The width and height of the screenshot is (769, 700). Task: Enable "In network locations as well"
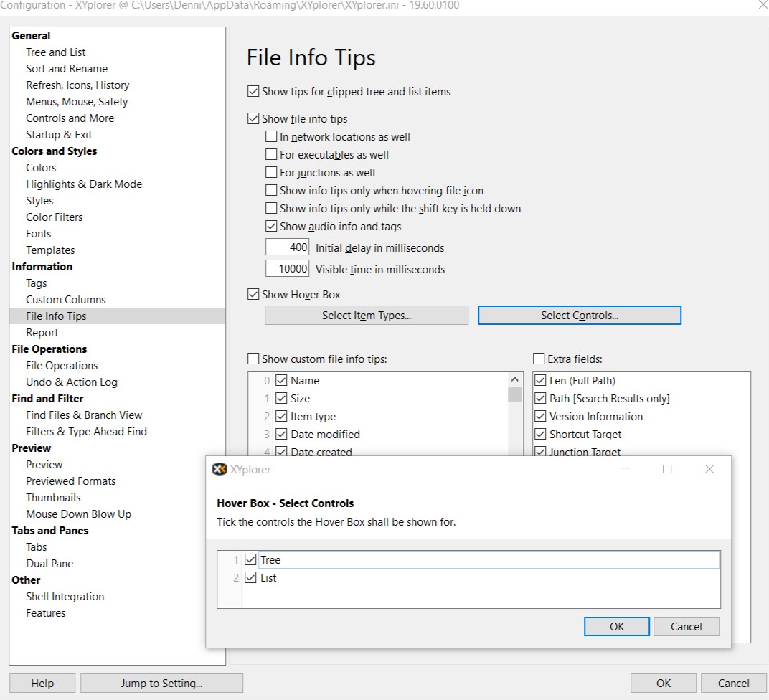point(271,136)
